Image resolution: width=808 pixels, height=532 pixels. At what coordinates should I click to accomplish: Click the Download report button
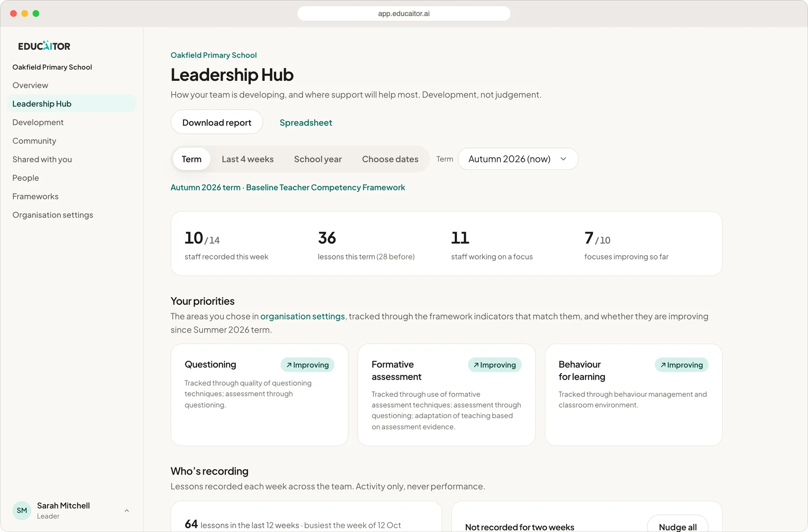click(x=217, y=122)
